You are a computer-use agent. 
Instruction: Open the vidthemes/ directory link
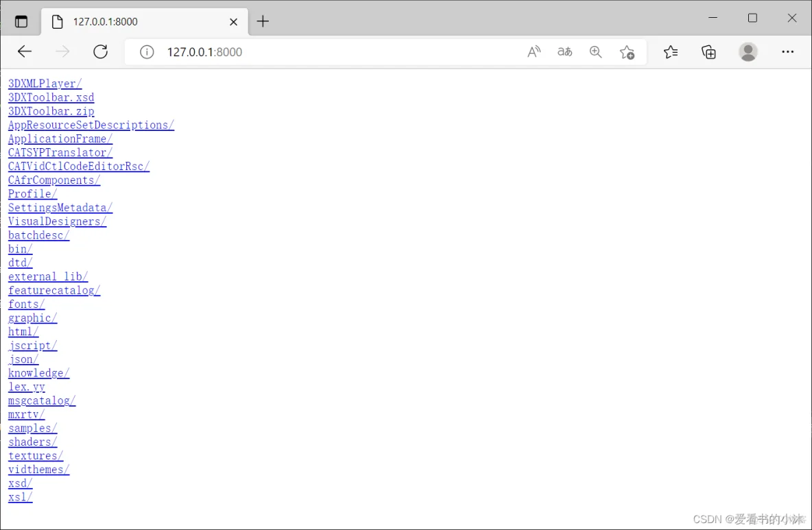point(39,470)
